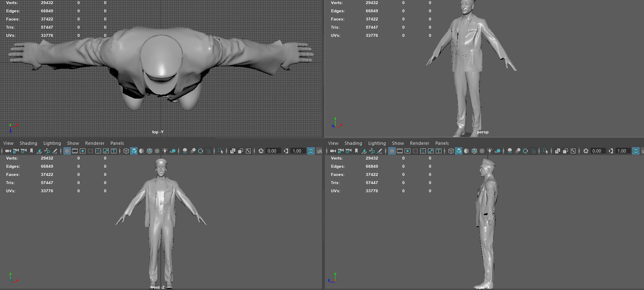Screen dimensions: 644x290
Task: Click Exposure icon in front panel toolbar
Action: pyautogui.click(x=261, y=151)
